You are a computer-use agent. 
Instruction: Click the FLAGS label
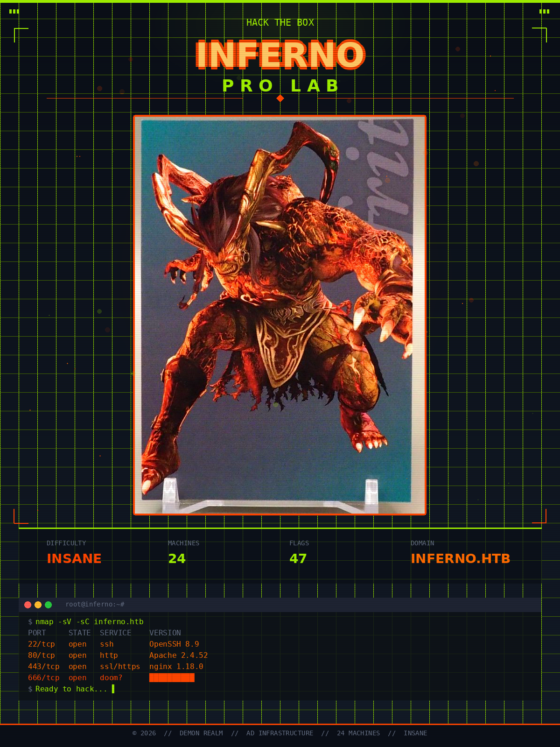point(299,543)
